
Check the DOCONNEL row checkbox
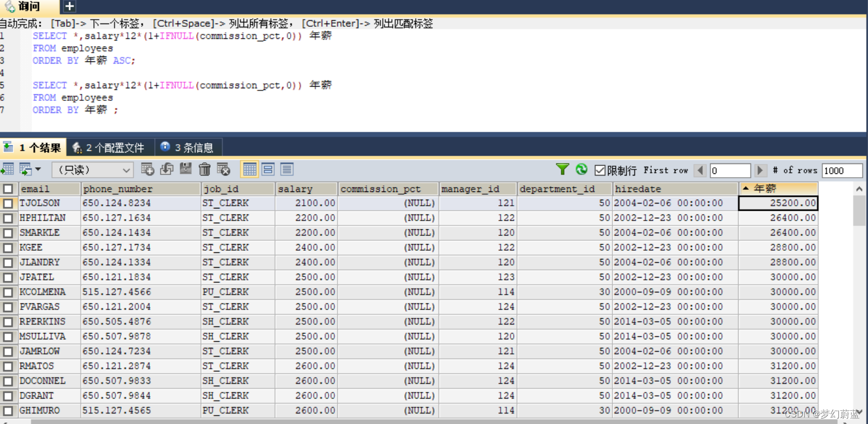coord(8,381)
